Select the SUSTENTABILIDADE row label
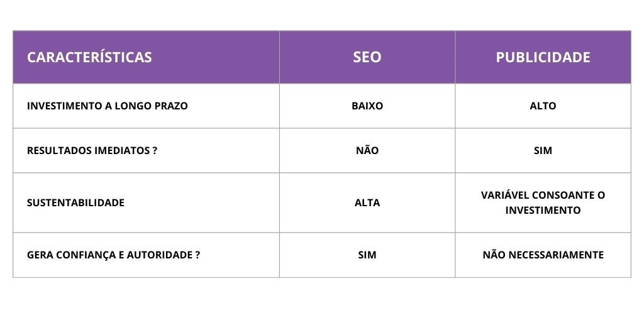Viewport: 644px width, 315px height. coord(75,203)
